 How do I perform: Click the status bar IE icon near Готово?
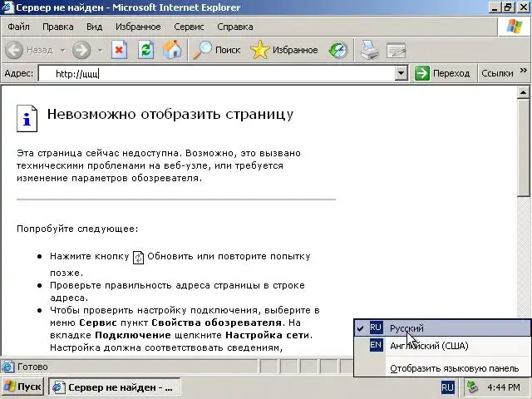click(7, 367)
